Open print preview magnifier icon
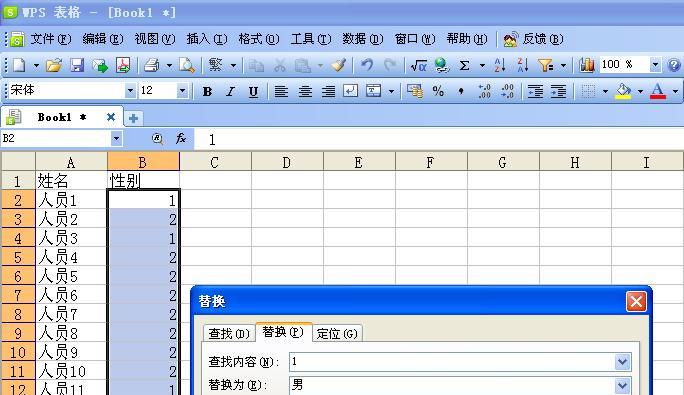Image resolution: width=684 pixels, height=395 pixels. pos(187,65)
